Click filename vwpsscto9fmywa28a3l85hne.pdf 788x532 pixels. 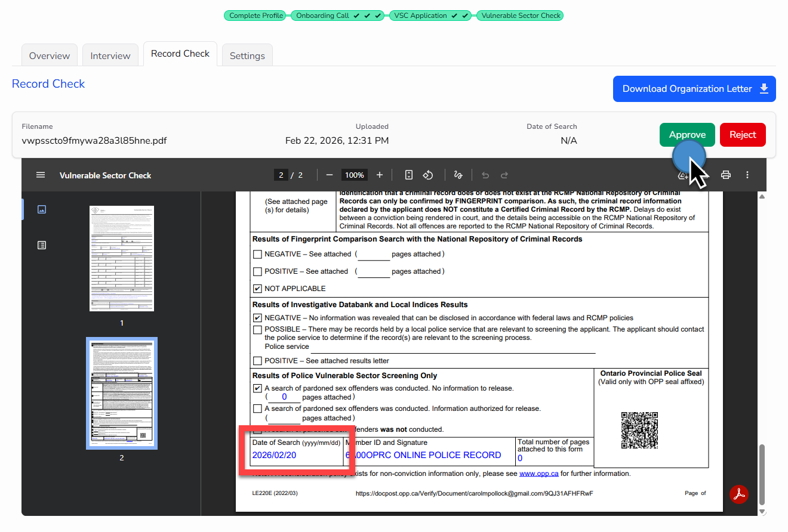click(94, 141)
